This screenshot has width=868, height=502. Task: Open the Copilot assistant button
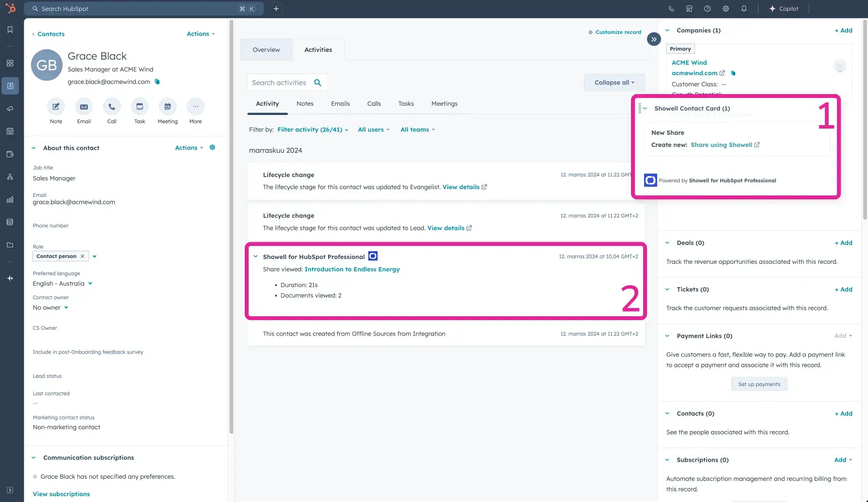(784, 9)
